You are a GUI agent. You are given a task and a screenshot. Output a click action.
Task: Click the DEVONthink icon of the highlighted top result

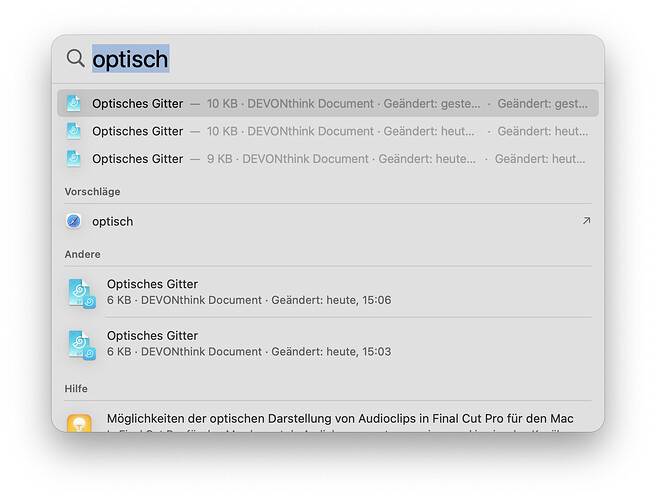click(74, 103)
